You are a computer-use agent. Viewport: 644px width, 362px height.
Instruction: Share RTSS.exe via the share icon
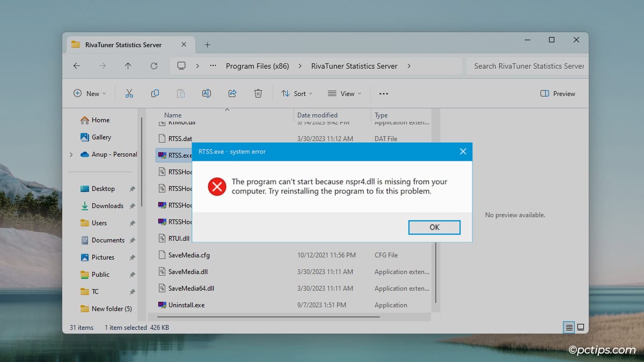232,93
